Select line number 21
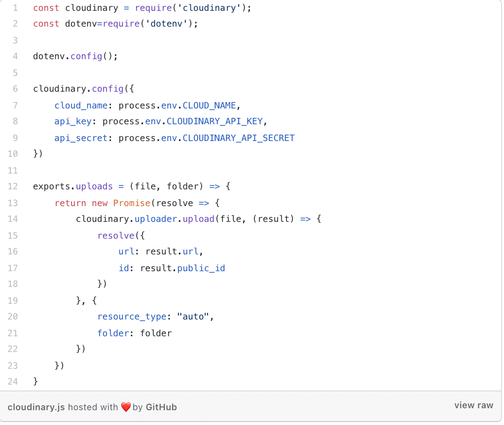The height and width of the screenshot is (425, 504). click(13, 333)
